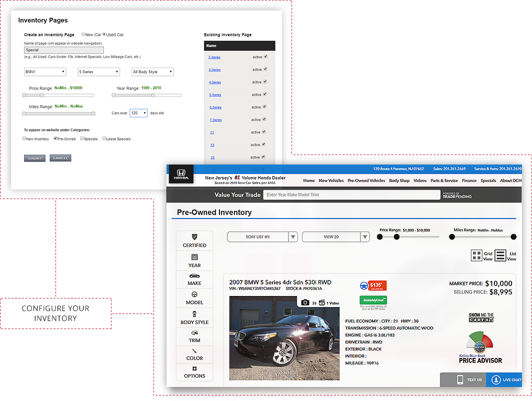Image resolution: width=532 pixels, height=401 pixels.
Task: Click the Honda logo icon
Action: click(180, 173)
